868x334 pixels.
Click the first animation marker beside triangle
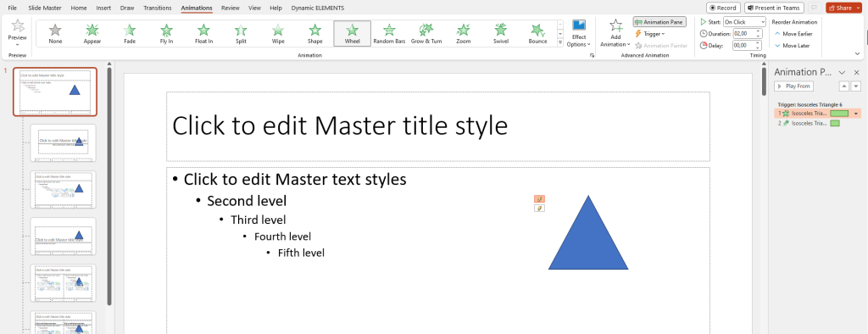click(x=539, y=198)
